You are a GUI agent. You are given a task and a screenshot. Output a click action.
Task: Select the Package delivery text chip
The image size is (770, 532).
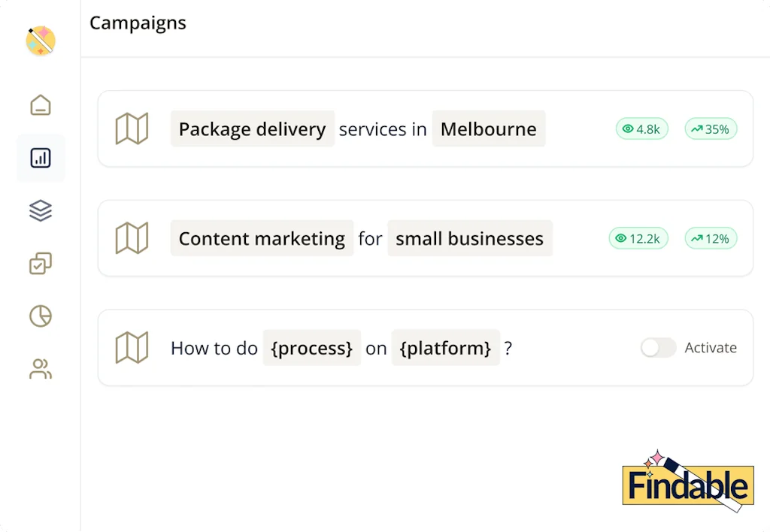tap(252, 128)
